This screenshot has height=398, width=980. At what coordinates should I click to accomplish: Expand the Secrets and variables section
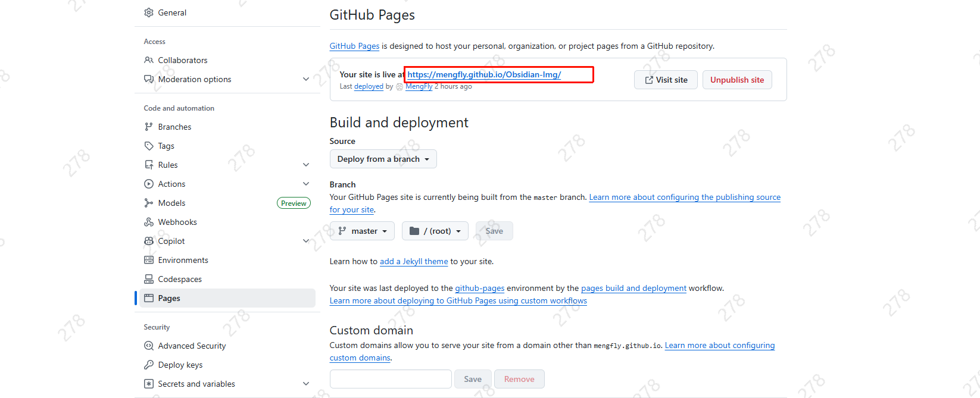pos(306,384)
